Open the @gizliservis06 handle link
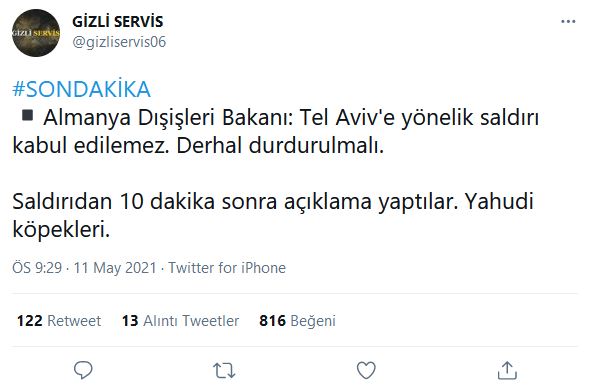Viewport: 589px width, 392px height. 119,42
